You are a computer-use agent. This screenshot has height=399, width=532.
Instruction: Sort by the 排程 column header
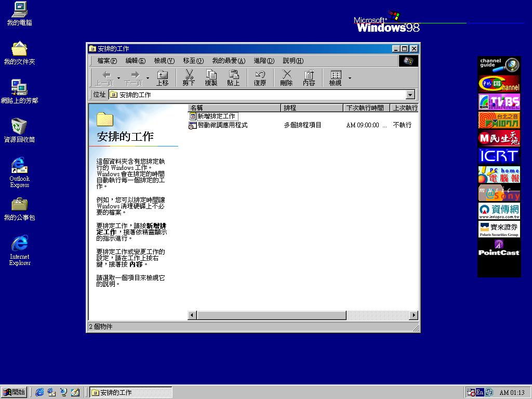[x=312, y=108]
